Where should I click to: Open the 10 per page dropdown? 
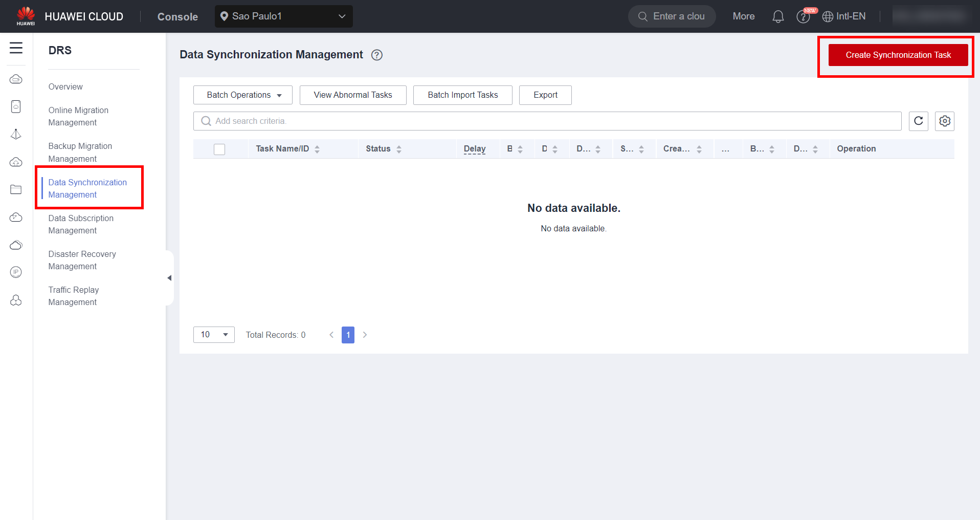tap(214, 335)
